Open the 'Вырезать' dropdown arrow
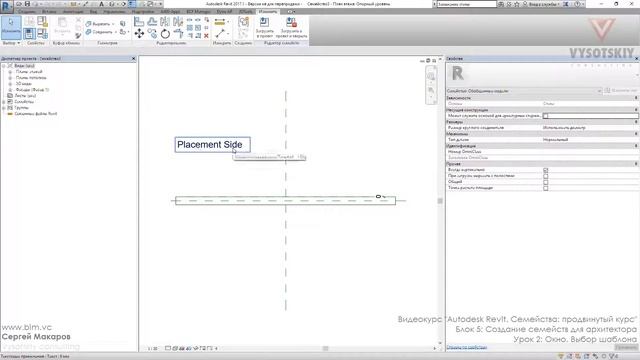 pos(113,24)
